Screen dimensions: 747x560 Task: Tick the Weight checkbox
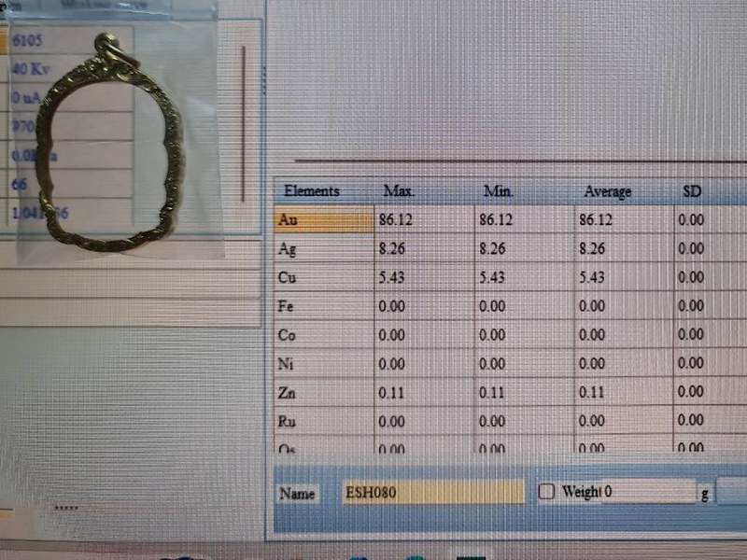tap(548, 492)
